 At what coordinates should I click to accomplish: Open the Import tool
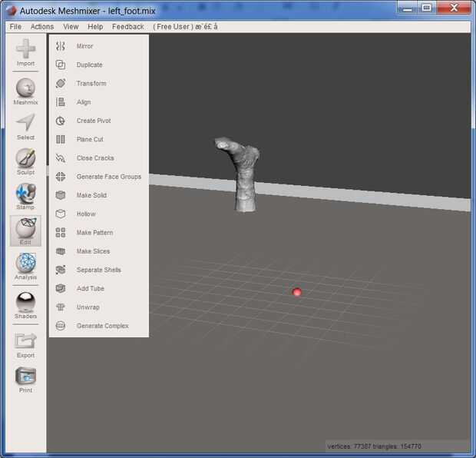coord(25,52)
